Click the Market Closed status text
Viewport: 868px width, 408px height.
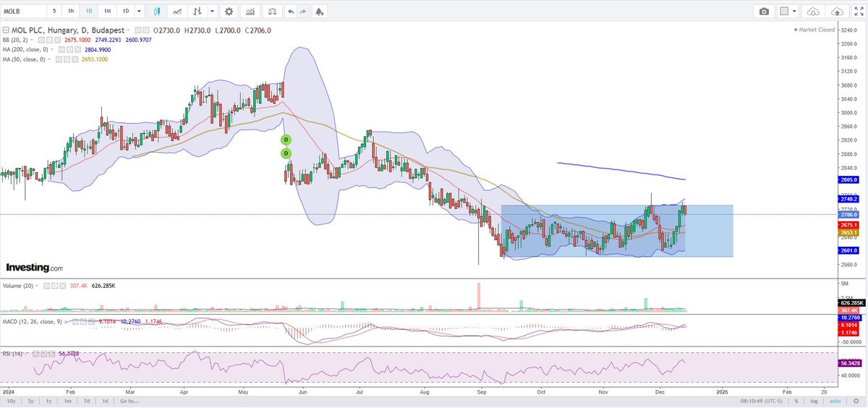[816, 30]
